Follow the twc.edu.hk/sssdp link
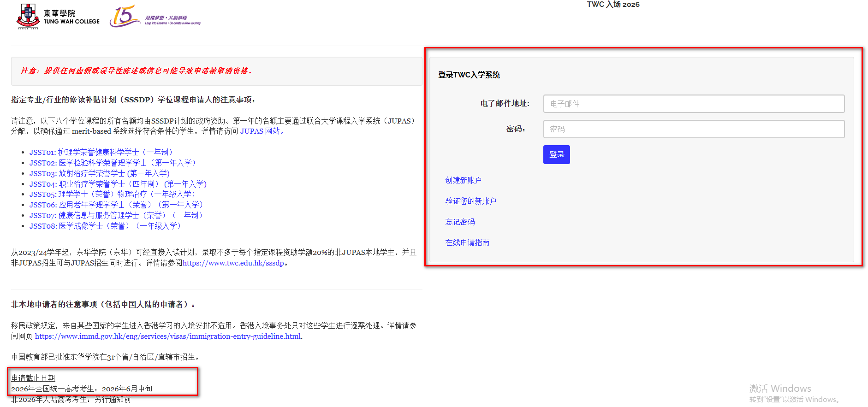Screen dimensions: 868x407 (233, 263)
